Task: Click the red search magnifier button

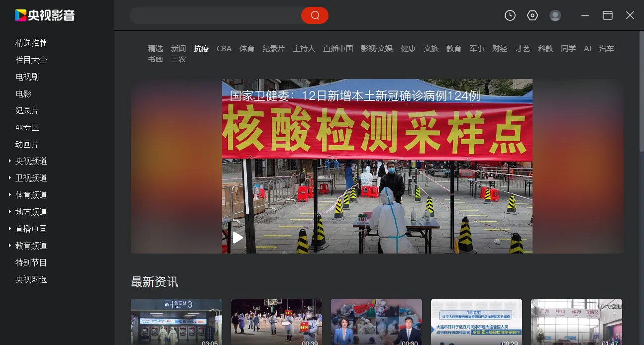Action: pyautogui.click(x=315, y=15)
